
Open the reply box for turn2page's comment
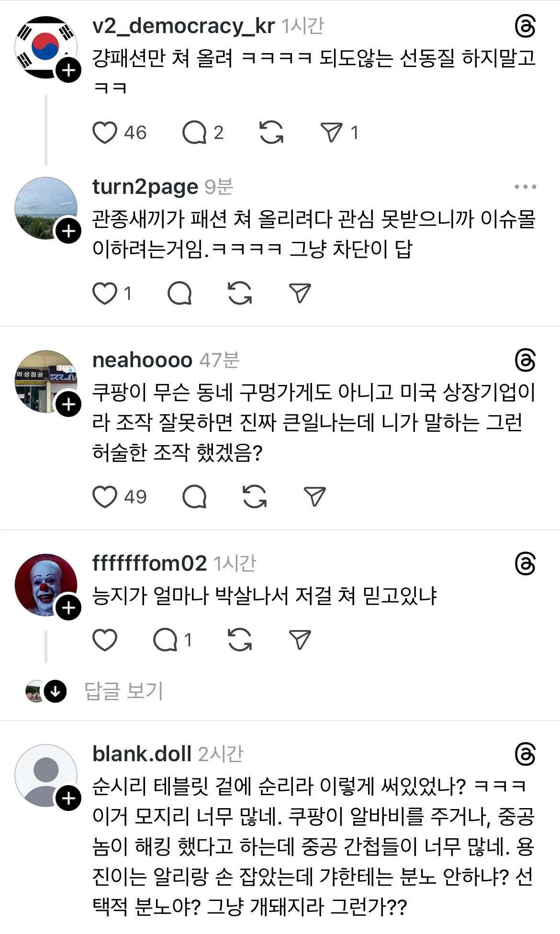click(x=179, y=293)
